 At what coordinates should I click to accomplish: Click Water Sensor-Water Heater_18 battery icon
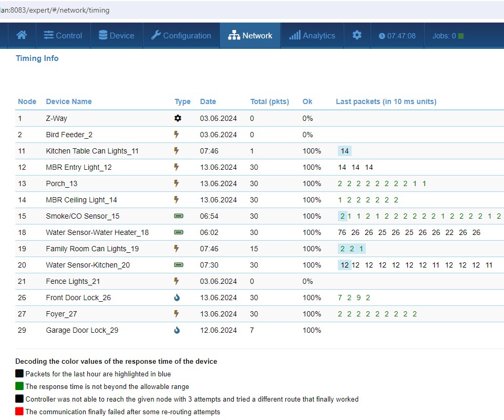(x=179, y=232)
